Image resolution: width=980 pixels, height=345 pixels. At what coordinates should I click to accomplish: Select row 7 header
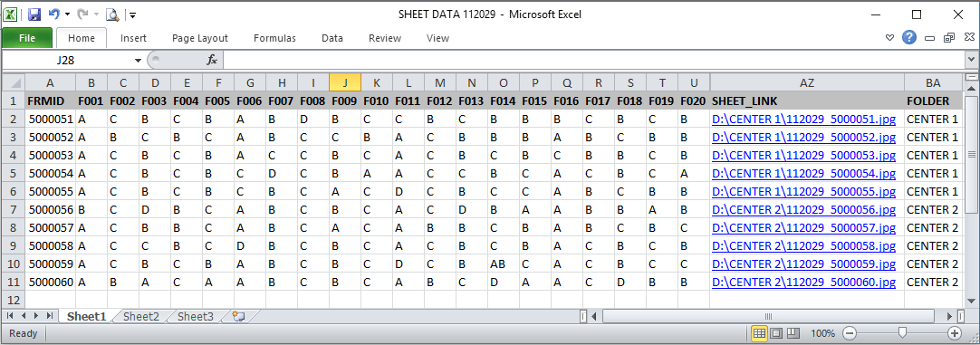pyautogui.click(x=13, y=209)
